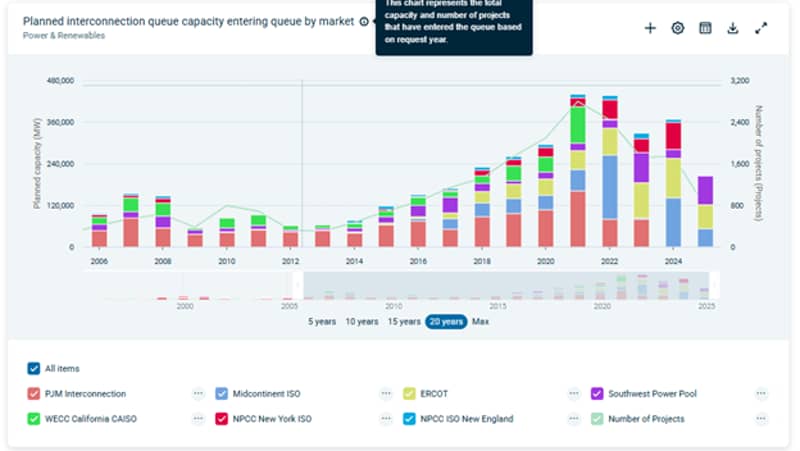Viewport: 800px width, 451px height.
Task: Expand chart to fullscreen
Action: pos(761,28)
